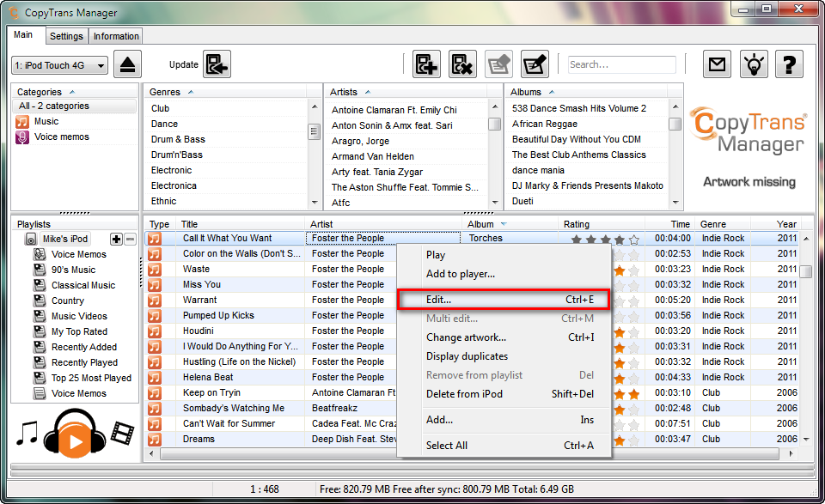Open the My Top Rated playlist
Image resolution: width=825 pixels, height=504 pixels.
[79, 331]
